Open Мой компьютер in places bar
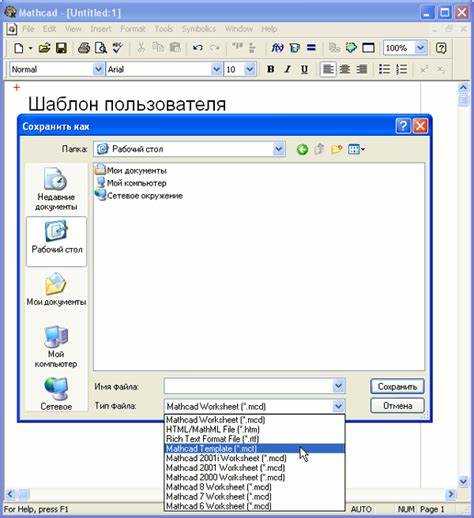The height and width of the screenshot is (518, 474). tap(56, 347)
